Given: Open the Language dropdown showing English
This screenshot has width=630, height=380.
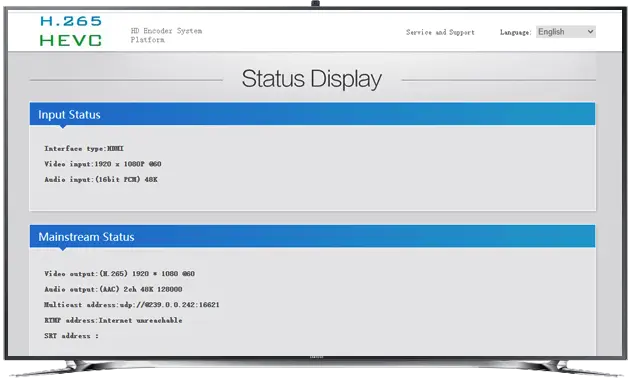Looking at the screenshot, I should tap(566, 32).
